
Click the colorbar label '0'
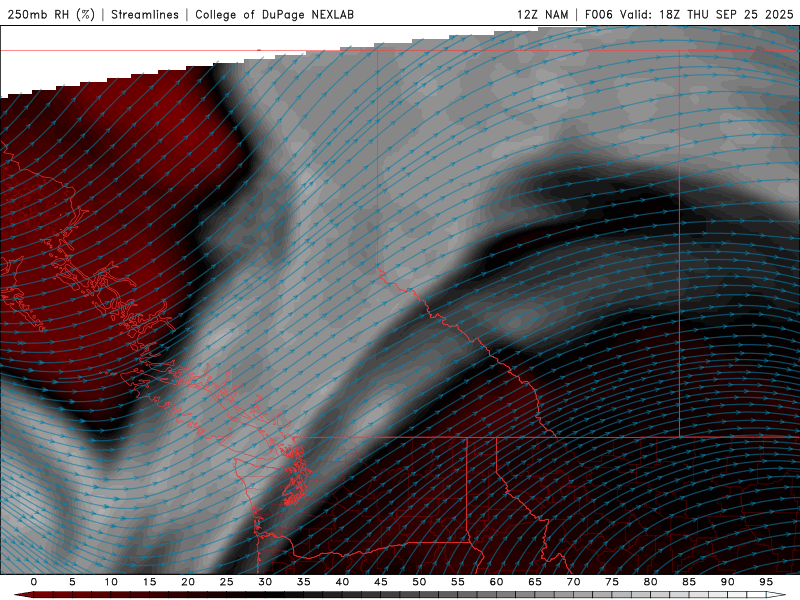[x=34, y=582]
